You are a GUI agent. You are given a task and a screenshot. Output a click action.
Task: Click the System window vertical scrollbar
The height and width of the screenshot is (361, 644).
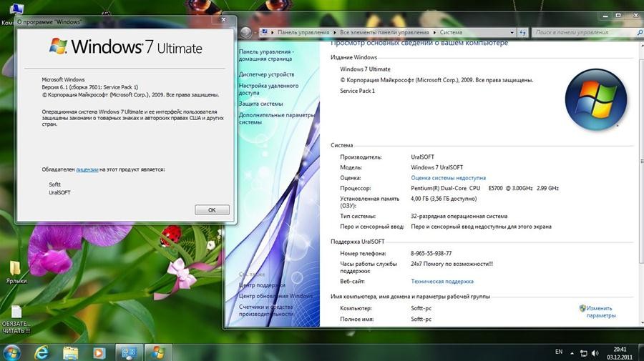coord(642,161)
